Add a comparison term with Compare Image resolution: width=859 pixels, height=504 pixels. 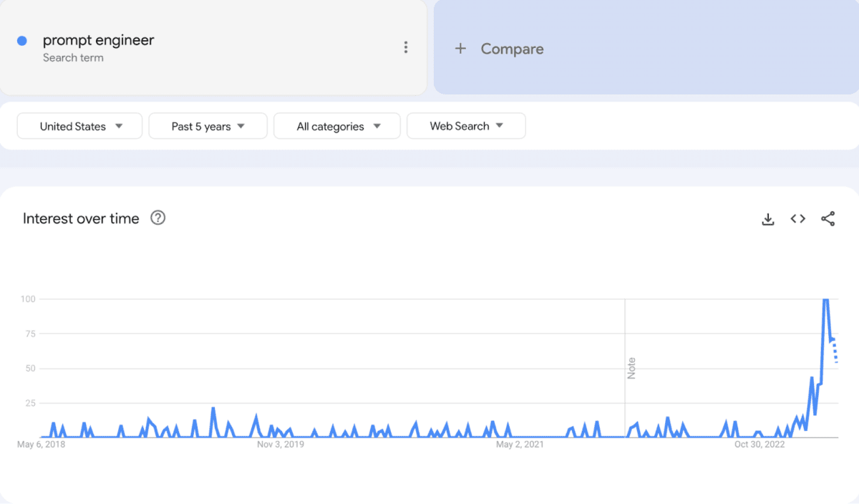coord(512,49)
